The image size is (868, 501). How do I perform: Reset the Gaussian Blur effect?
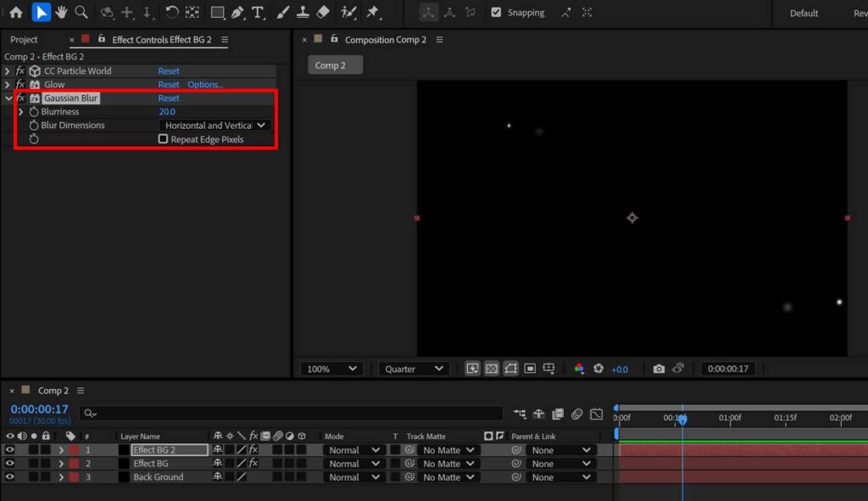[x=169, y=98]
